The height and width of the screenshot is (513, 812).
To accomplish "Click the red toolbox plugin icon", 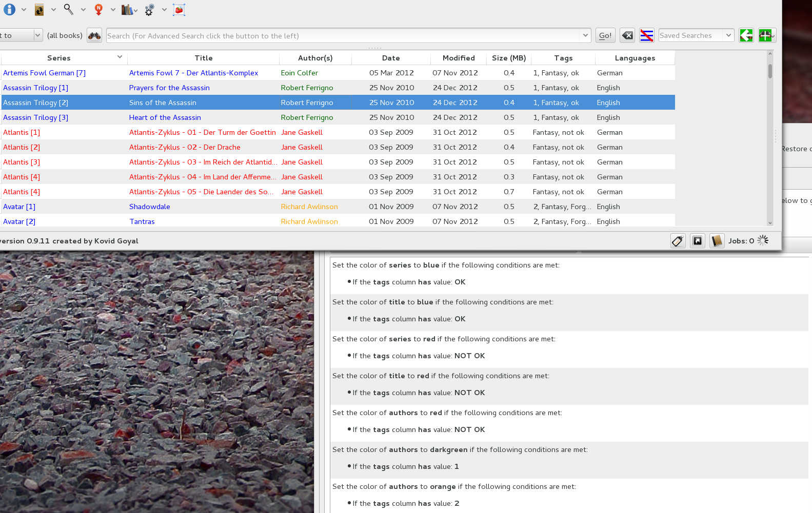I will tap(179, 9).
